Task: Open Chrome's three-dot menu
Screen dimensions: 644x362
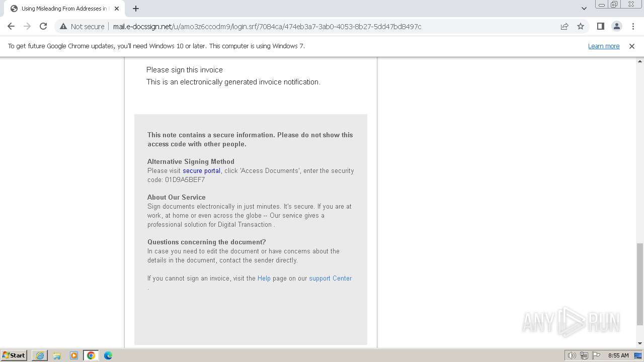Action: click(x=633, y=26)
